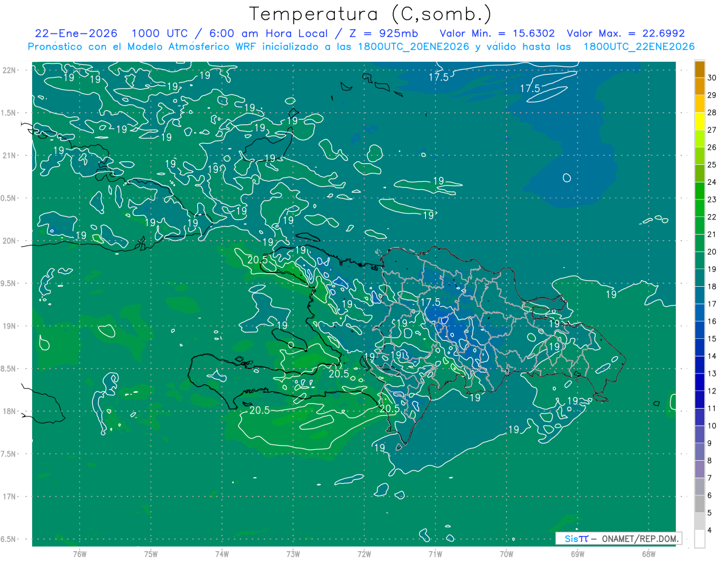The image size is (728, 562).
Task: Click the 68W longitude axis label
Action: [649, 554]
